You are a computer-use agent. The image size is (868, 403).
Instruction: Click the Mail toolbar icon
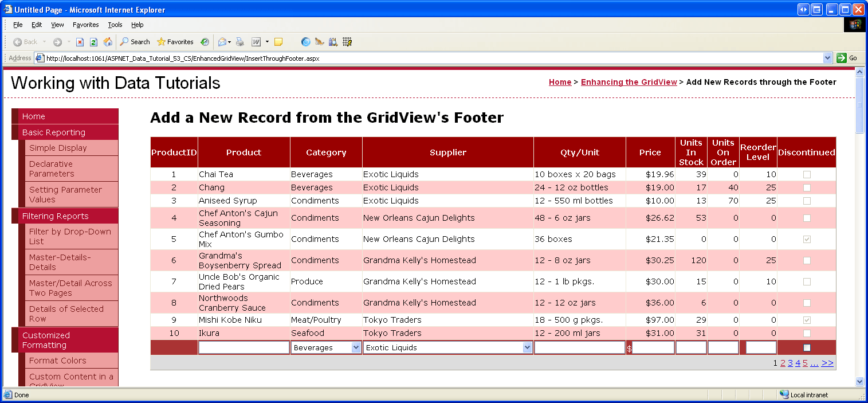tap(222, 42)
